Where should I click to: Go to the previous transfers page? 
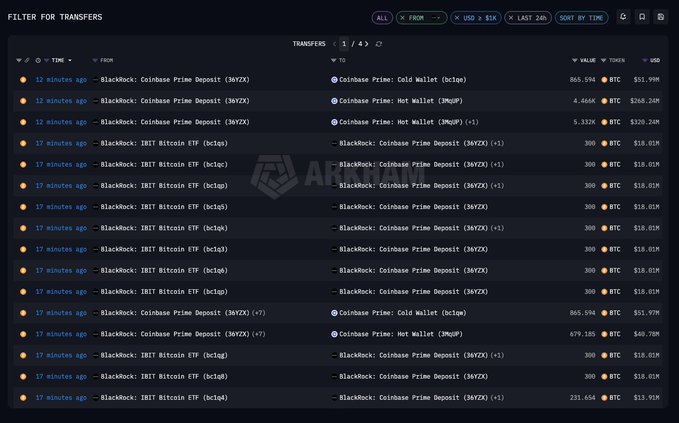(x=334, y=44)
